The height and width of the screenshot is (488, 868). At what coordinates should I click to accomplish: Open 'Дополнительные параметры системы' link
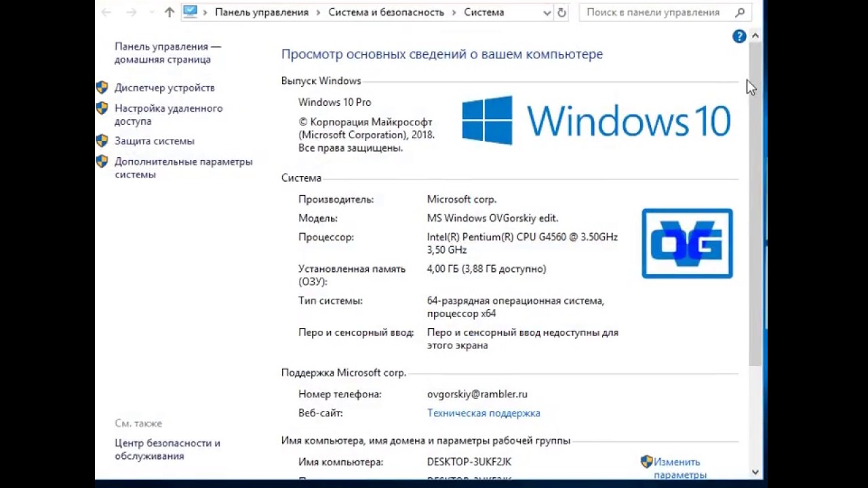[x=183, y=168]
